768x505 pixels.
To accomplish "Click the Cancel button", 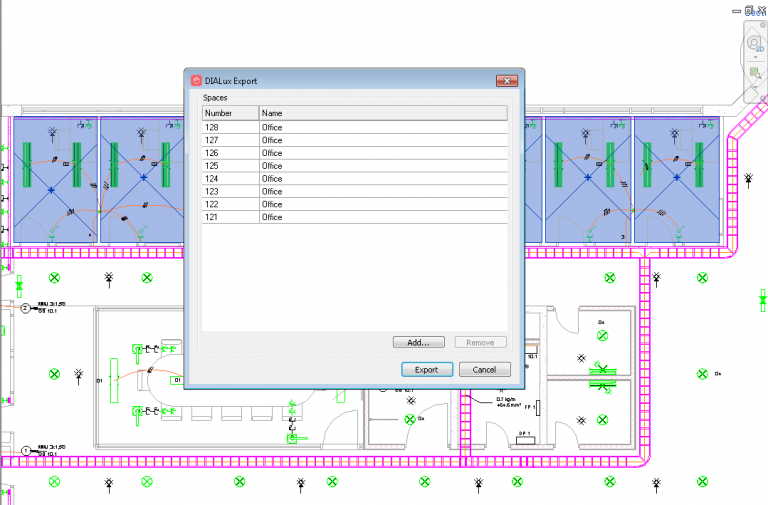I will (485, 369).
